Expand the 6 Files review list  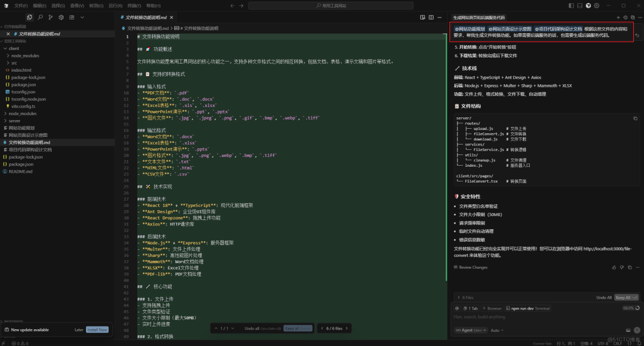pyautogui.click(x=459, y=298)
